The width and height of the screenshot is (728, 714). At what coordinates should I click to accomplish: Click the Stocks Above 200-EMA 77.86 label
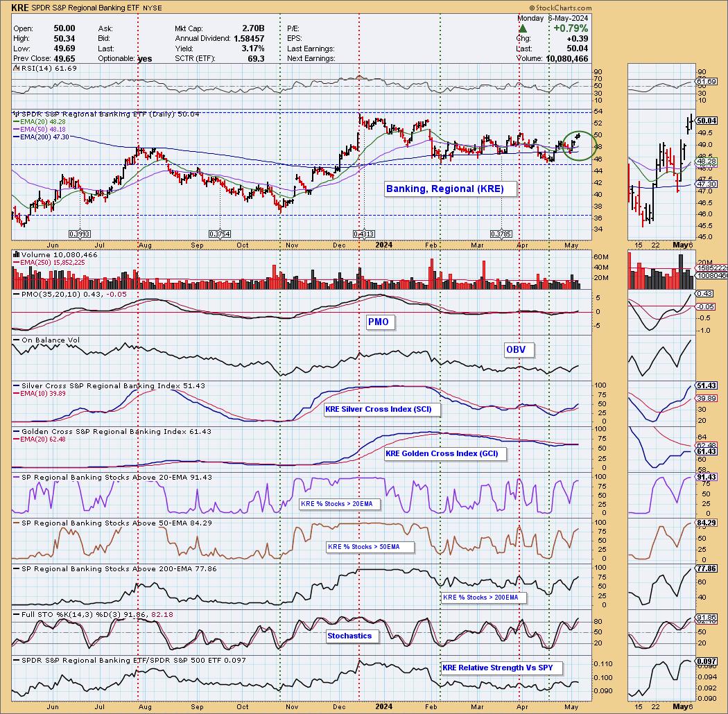point(114,568)
